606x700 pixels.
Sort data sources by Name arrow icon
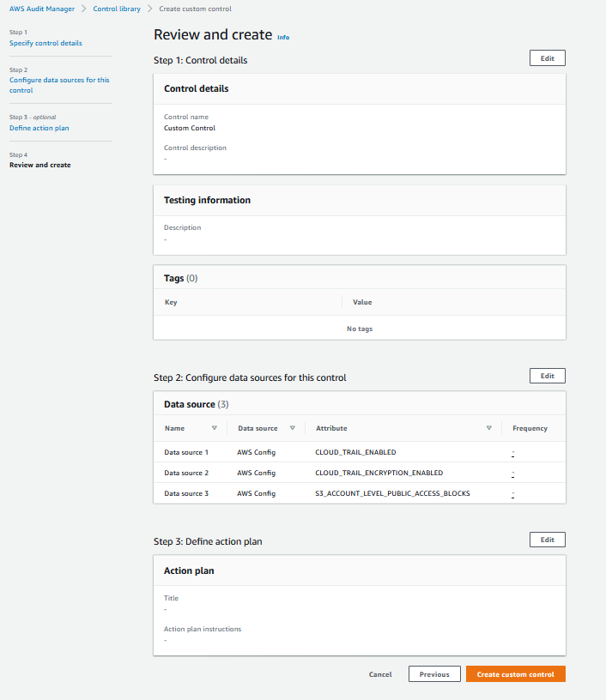215,428
